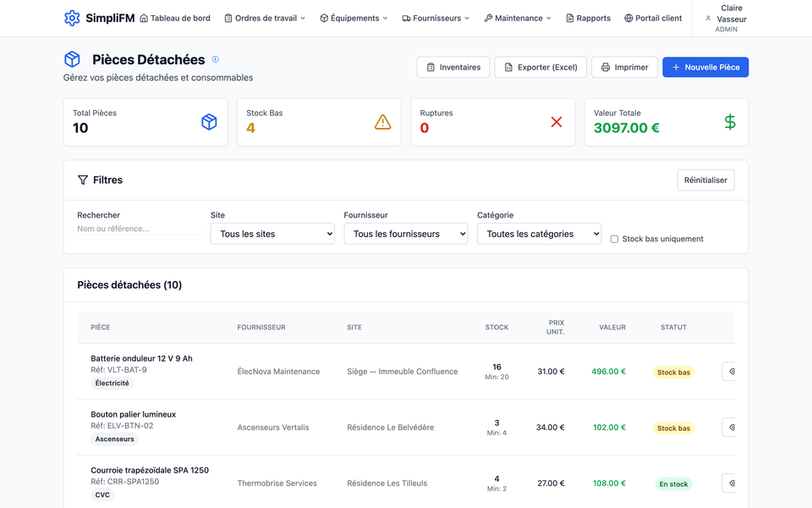Click the Inventaires button
Screen dimensions: 812x508
tap(453, 67)
